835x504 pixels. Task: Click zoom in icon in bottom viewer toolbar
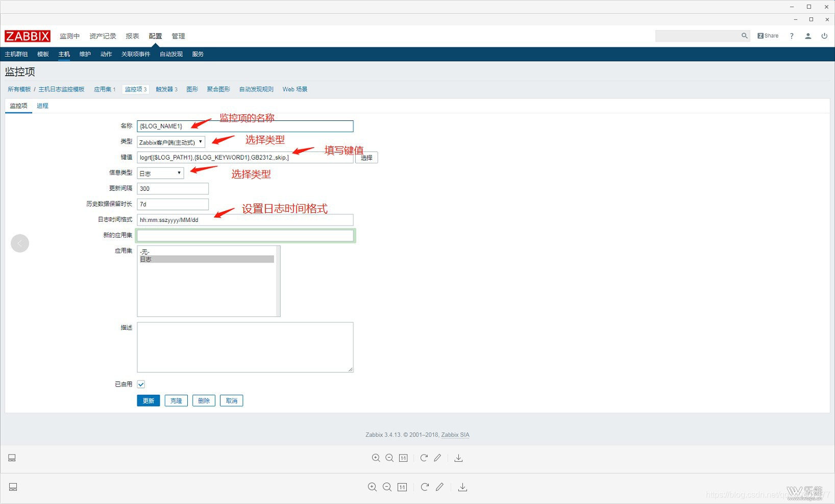(373, 487)
